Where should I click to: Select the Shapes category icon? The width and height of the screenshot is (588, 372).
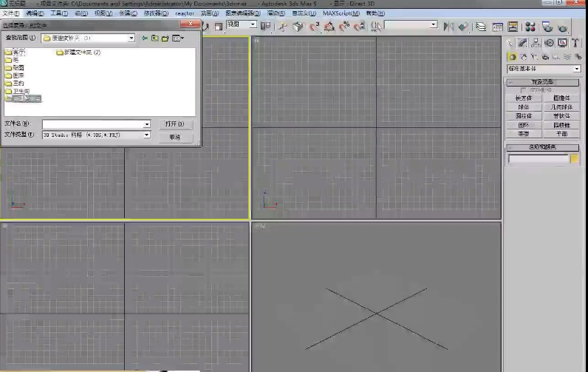point(524,57)
